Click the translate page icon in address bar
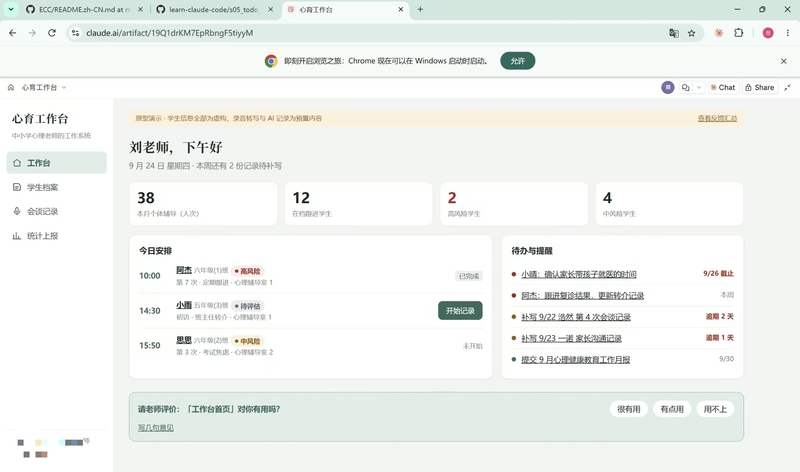Screen dimensions: 800x472 (673, 33)
